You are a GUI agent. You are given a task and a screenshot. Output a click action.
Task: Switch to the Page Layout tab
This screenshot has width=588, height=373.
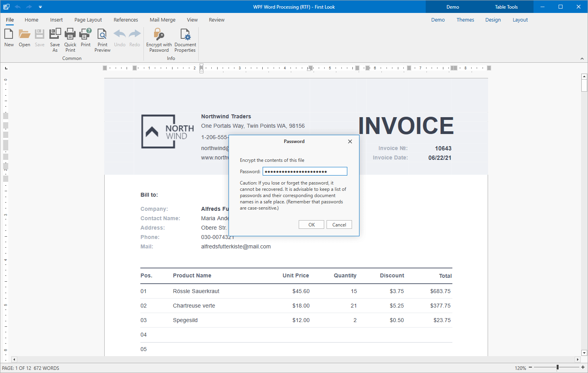click(88, 20)
